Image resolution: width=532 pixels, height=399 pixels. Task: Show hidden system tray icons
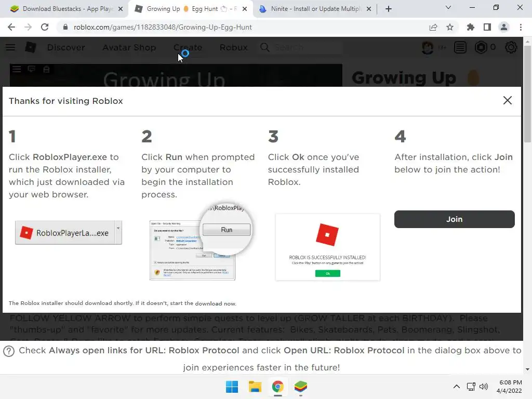coord(457,387)
